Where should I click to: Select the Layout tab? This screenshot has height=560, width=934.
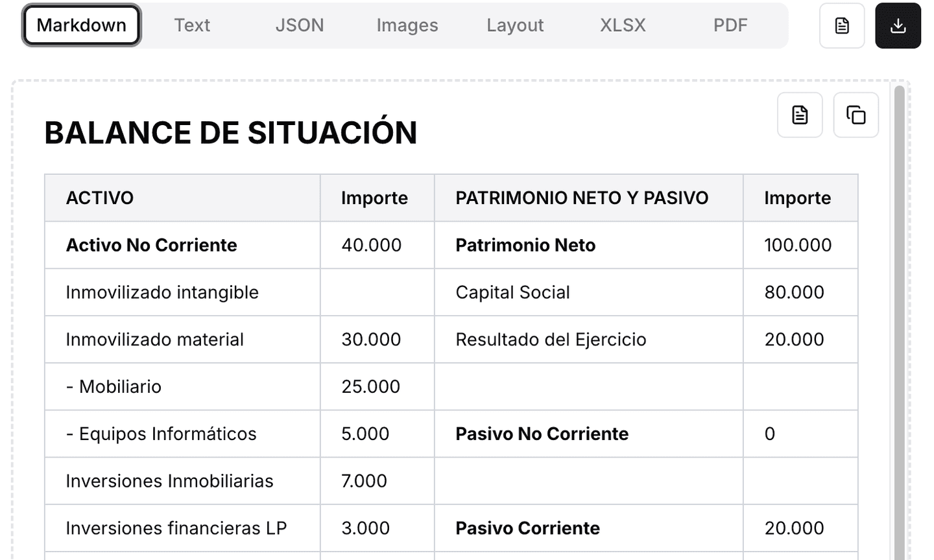click(x=515, y=25)
